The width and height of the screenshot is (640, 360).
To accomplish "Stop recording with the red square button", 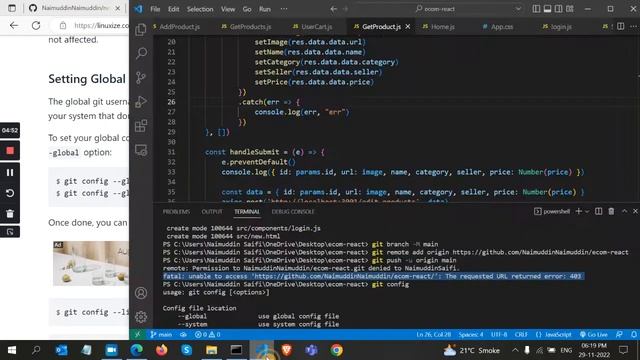I will click(10, 151).
